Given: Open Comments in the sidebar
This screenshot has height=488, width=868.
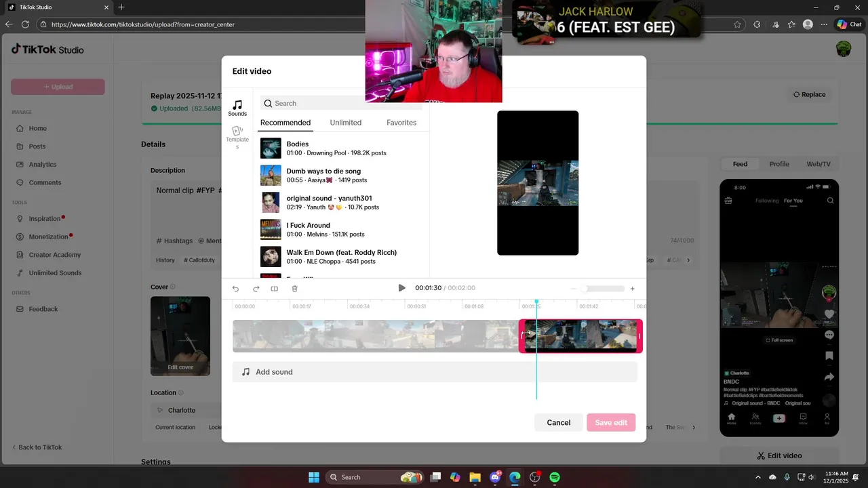Looking at the screenshot, I should (45, 182).
